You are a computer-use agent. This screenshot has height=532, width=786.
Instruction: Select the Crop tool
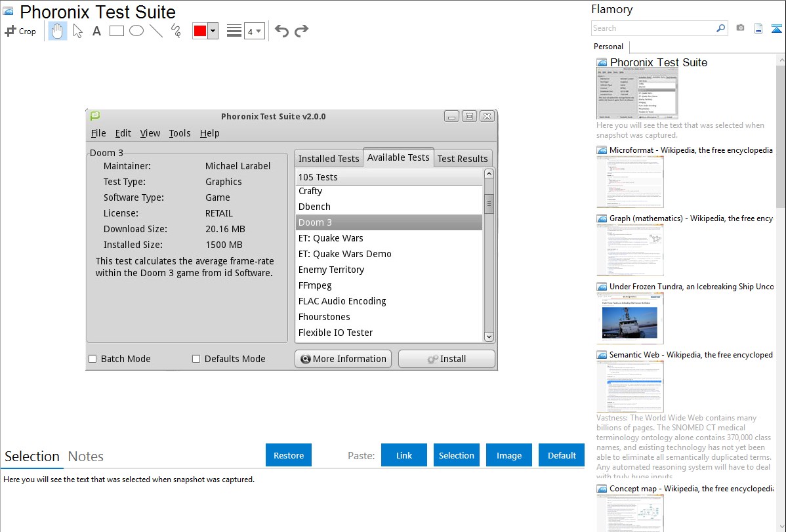click(20, 31)
